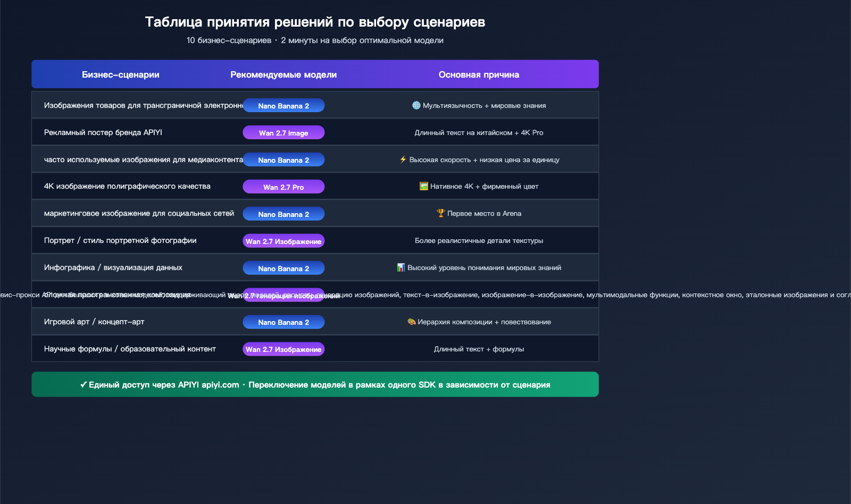Click the apiyi.com link in the green banner
This screenshot has height=504, width=851.
[x=220, y=384]
